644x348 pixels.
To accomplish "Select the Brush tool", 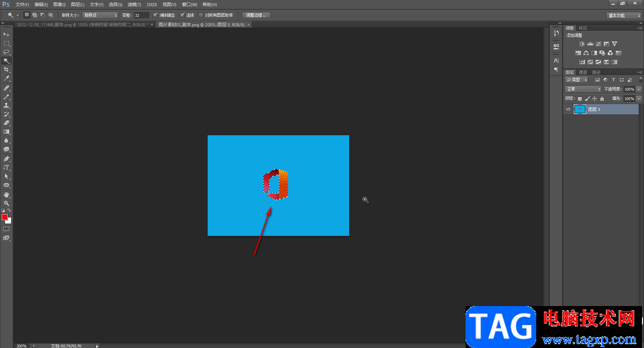I will 6,97.
